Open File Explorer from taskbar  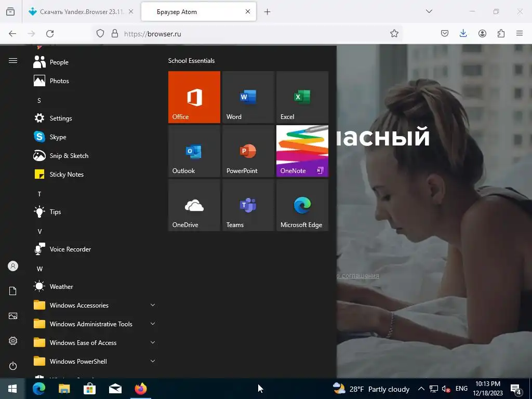tap(64, 389)
